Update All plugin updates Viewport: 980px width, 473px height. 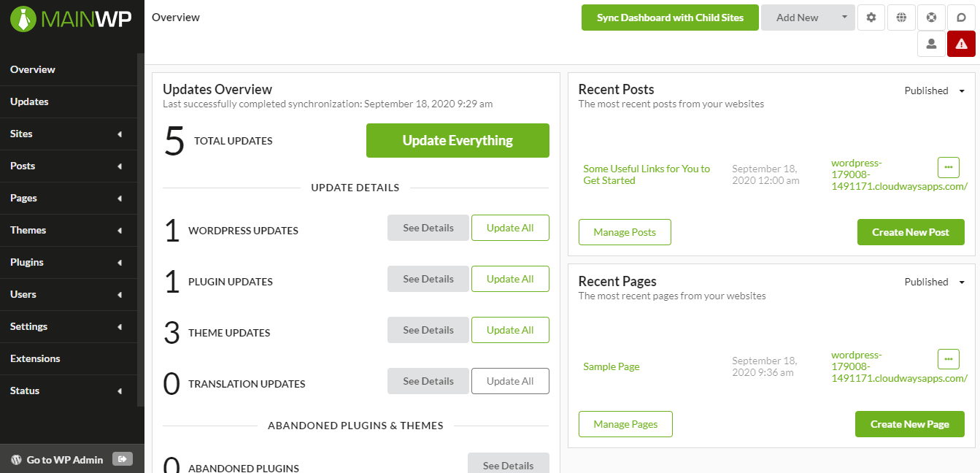tap(510, 279)
